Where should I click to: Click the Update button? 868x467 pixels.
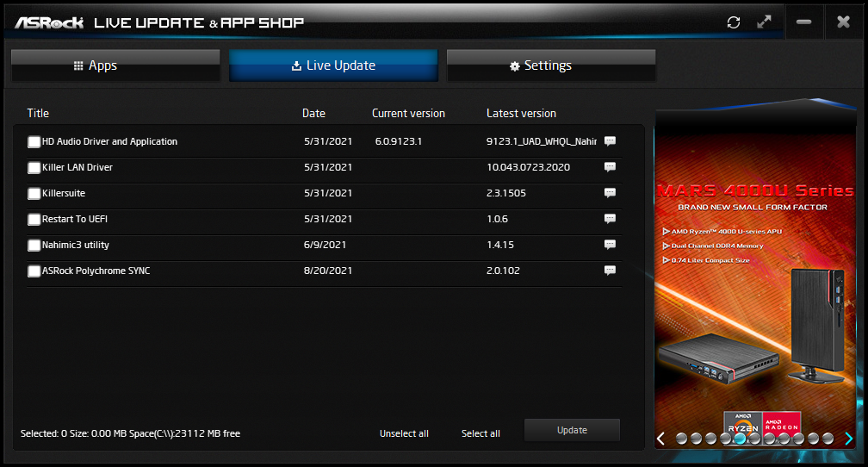click(572, 430)
